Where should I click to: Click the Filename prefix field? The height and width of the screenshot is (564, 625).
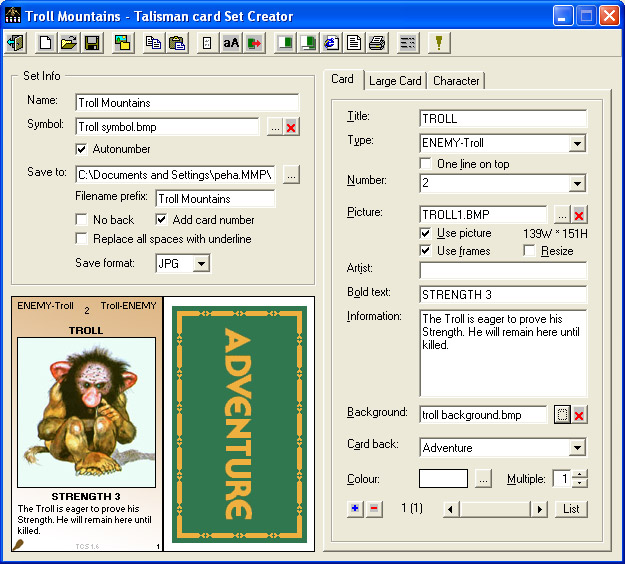[215, 198]
